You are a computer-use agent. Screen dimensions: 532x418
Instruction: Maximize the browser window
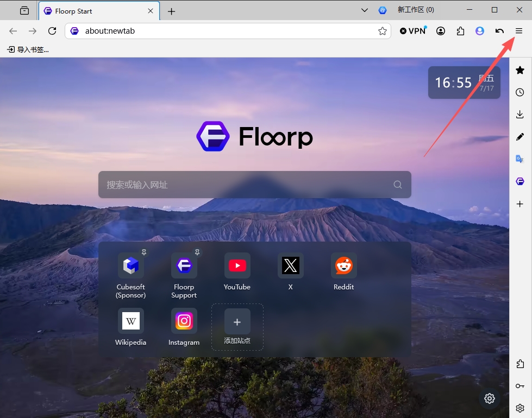coord(495,10)
